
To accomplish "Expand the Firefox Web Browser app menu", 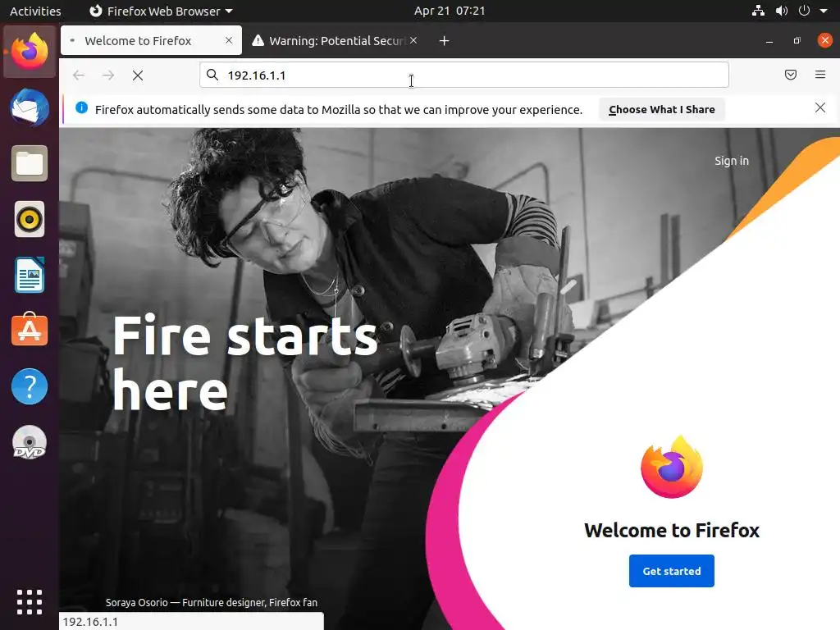I will pos(162,11).
